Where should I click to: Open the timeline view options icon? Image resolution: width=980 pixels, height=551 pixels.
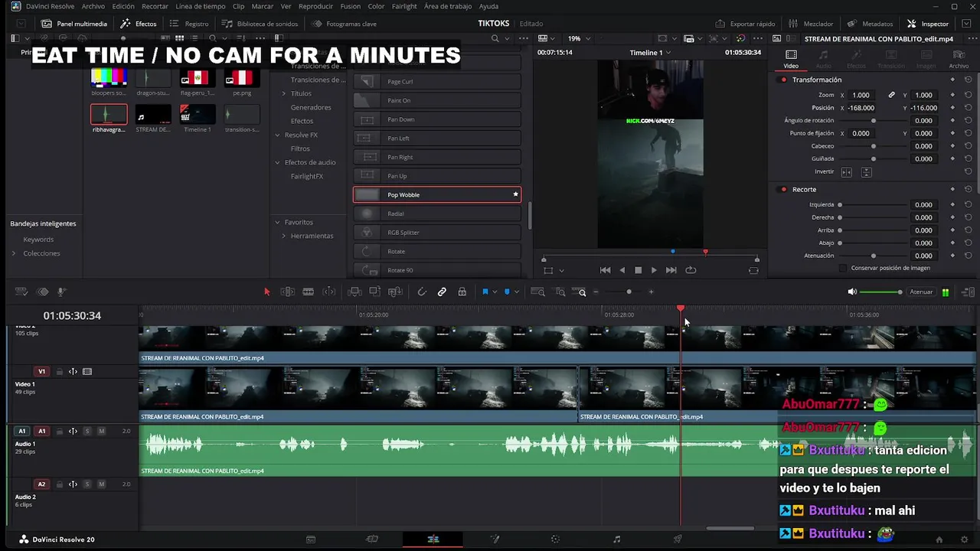click(x=21, y=292)
